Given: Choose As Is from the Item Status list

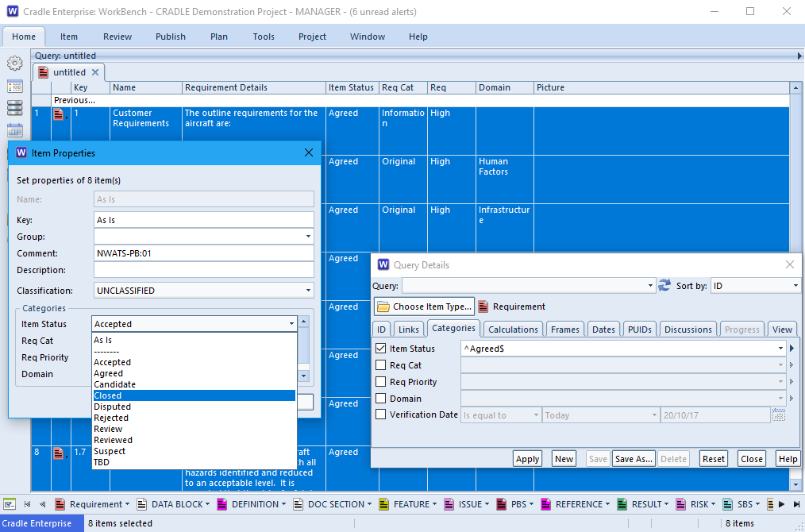Looking at the screenshot, I should coord(194,340).
